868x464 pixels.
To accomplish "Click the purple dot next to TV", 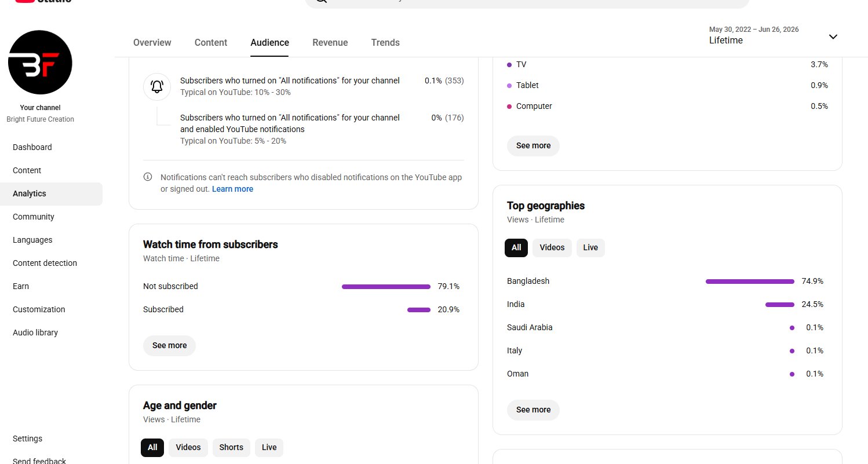I will 509,65.
